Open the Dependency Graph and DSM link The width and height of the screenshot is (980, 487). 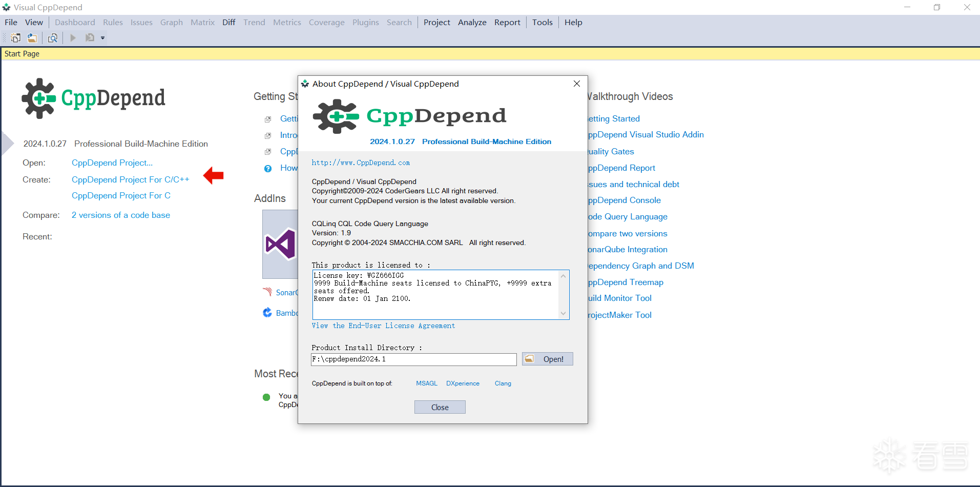point(641,266)
